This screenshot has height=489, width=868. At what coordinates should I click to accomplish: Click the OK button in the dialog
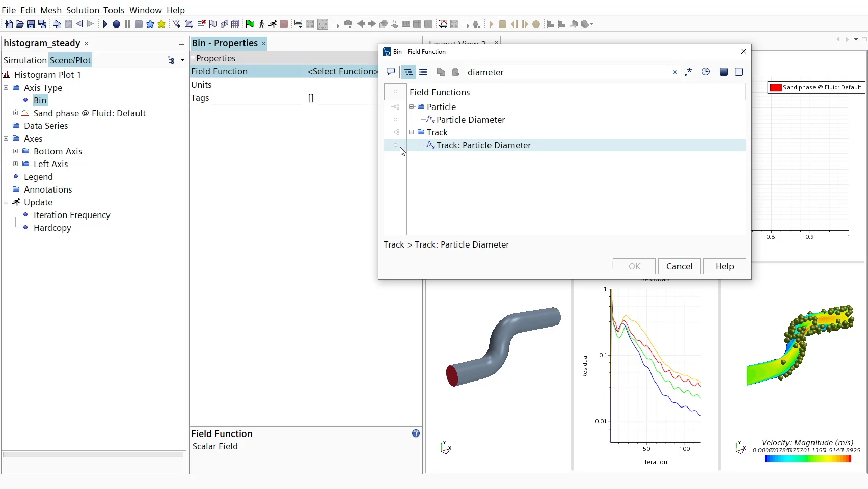tap(633, 266)
